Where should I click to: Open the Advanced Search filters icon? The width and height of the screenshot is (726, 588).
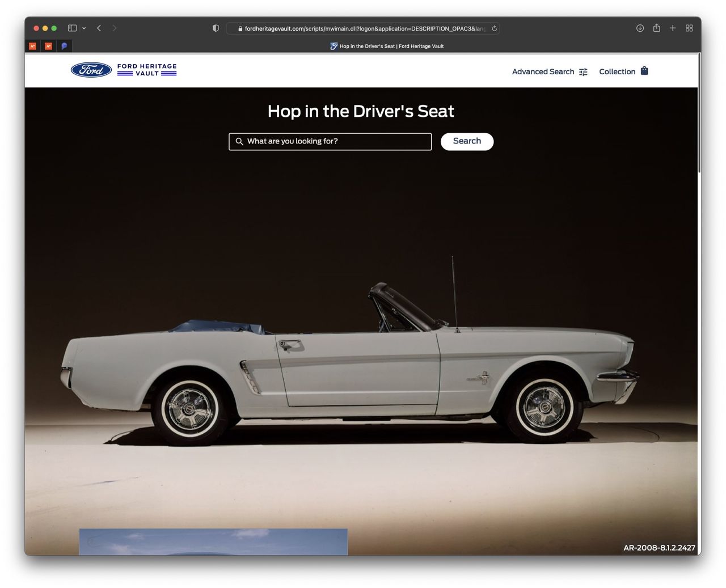click(x=583, y=71)
